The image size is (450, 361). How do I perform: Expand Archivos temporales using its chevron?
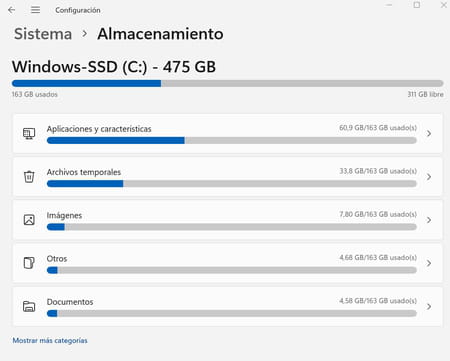[x=429, y=177]
